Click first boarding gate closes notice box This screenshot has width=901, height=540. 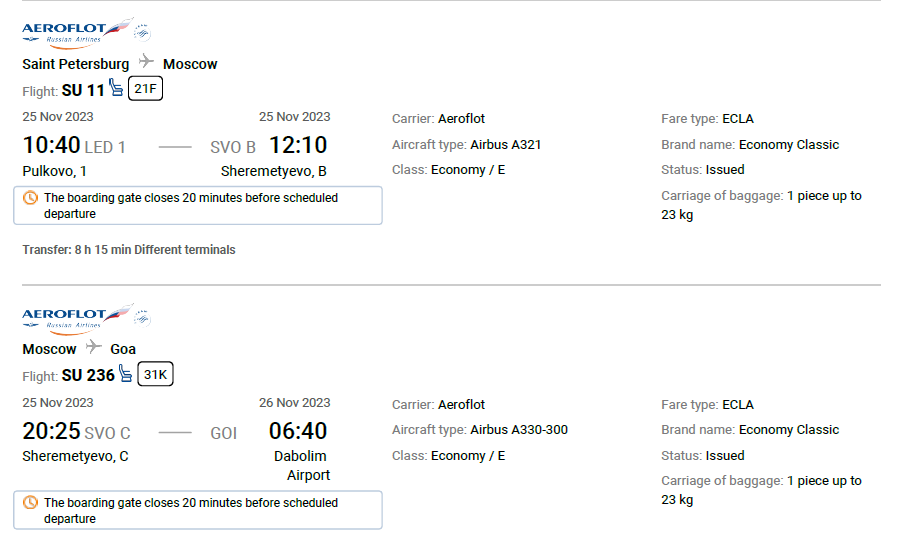click(x=198, y=205)
